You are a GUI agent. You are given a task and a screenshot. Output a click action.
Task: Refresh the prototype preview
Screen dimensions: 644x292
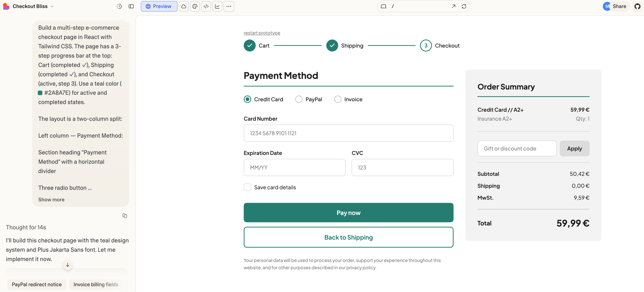coord(464,6)
